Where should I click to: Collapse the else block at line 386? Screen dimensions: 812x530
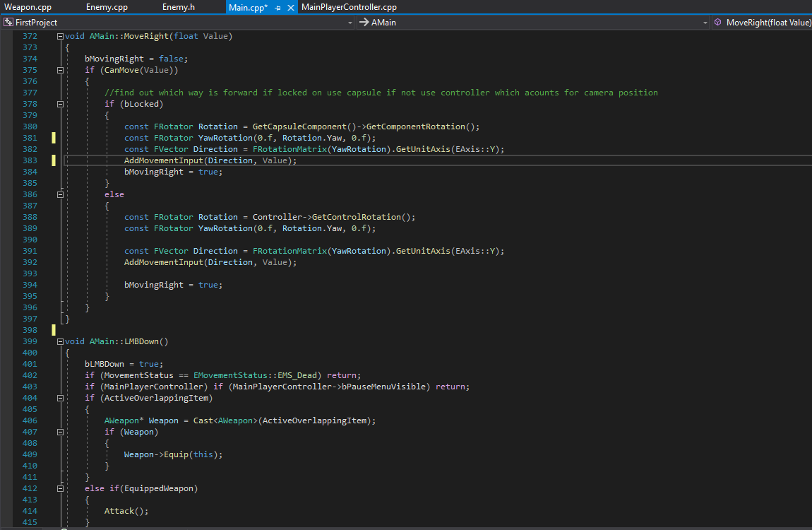pos(60,195)
